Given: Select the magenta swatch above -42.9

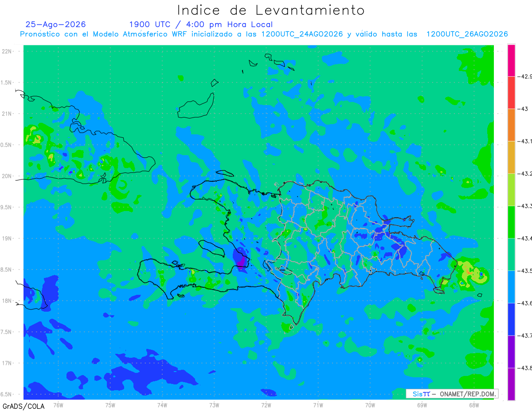Looking at the screenshot, I should click(x=511, y=60).
